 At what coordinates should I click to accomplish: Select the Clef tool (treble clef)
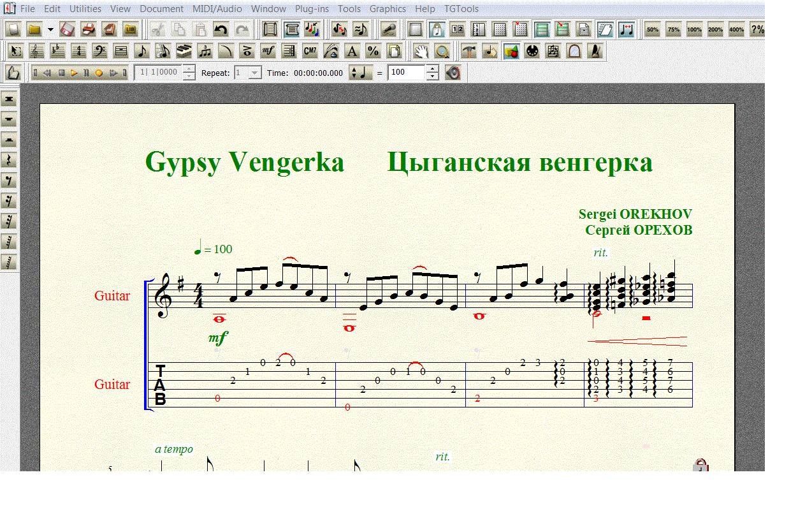37,51
